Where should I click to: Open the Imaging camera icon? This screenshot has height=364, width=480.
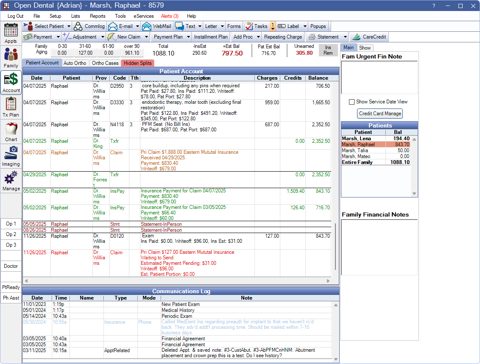[11, 153]
